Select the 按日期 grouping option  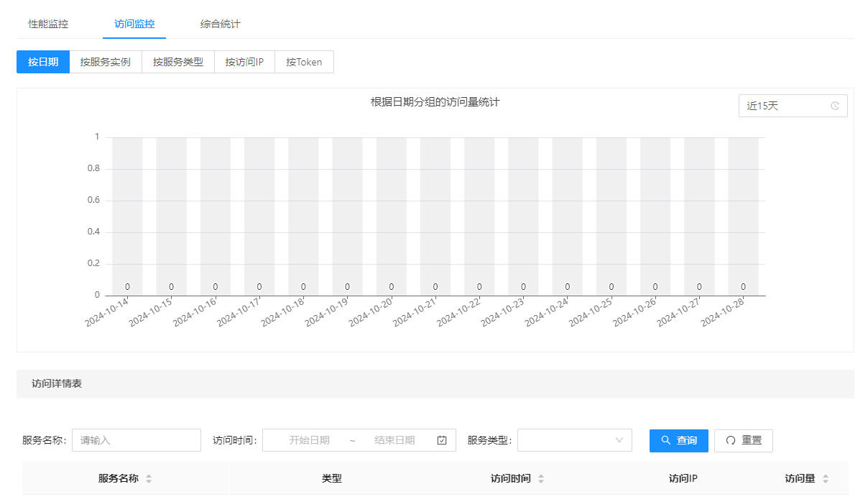[43, 62]
